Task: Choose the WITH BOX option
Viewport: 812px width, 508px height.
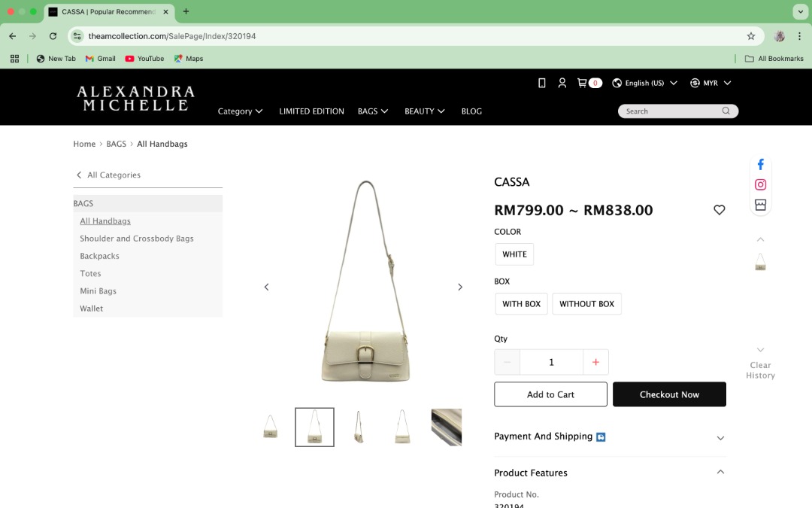Action: [521, 303]
